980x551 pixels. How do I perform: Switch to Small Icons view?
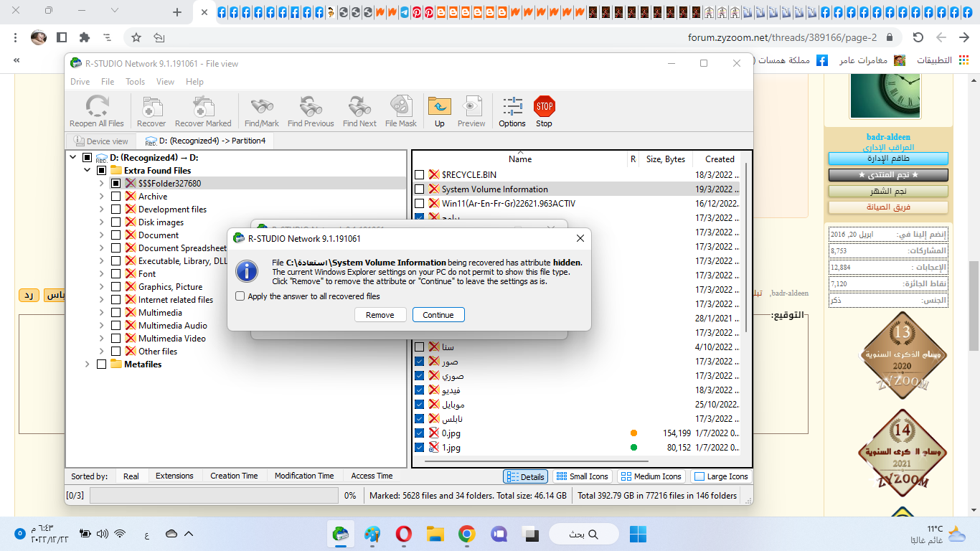click(x=582, y=476)
